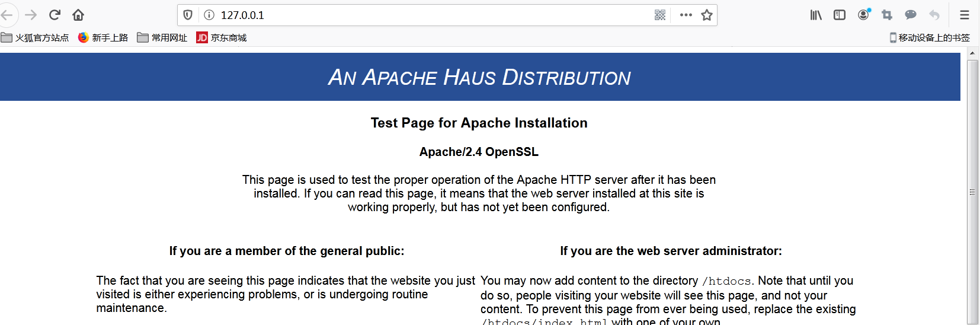Open 京东商城 bookmark
The height and width of the screenshot is (325, 980).
[222, 37]
